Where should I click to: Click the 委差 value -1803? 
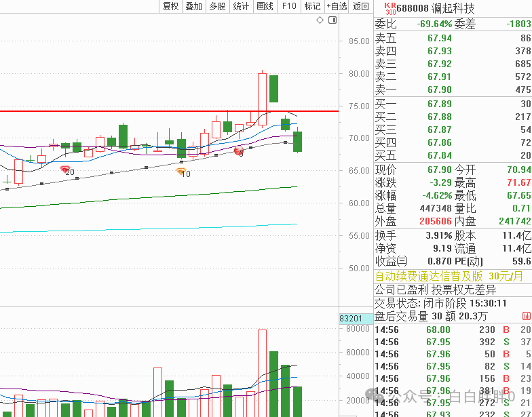pos(518,24)
